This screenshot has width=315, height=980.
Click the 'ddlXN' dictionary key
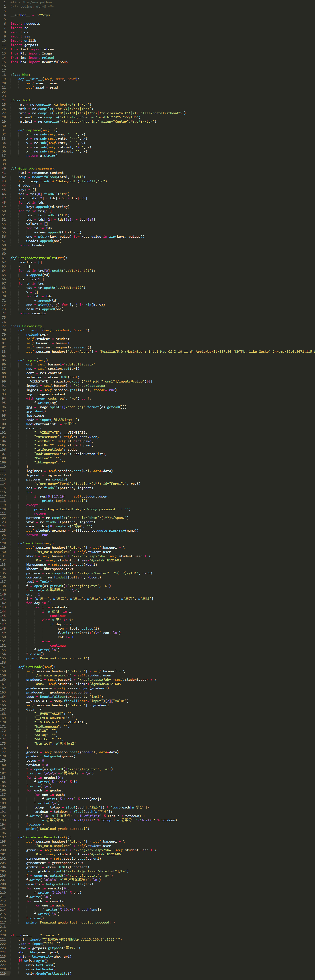(41, 730)
